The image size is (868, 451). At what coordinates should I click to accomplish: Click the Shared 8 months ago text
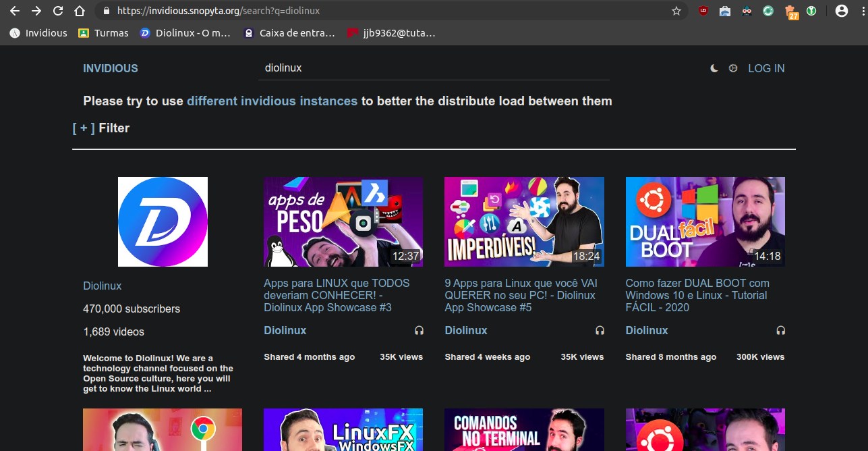tap(671, 356)
